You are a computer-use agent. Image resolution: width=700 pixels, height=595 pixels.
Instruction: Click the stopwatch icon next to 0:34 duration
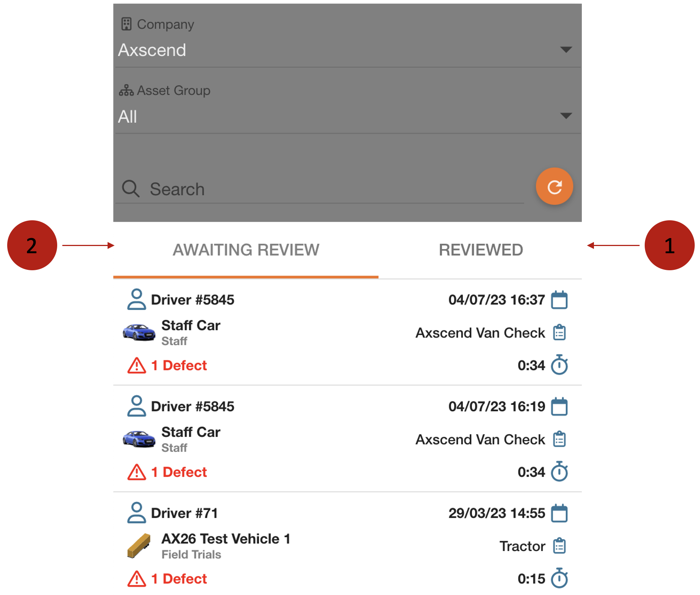tap(559, 365)
